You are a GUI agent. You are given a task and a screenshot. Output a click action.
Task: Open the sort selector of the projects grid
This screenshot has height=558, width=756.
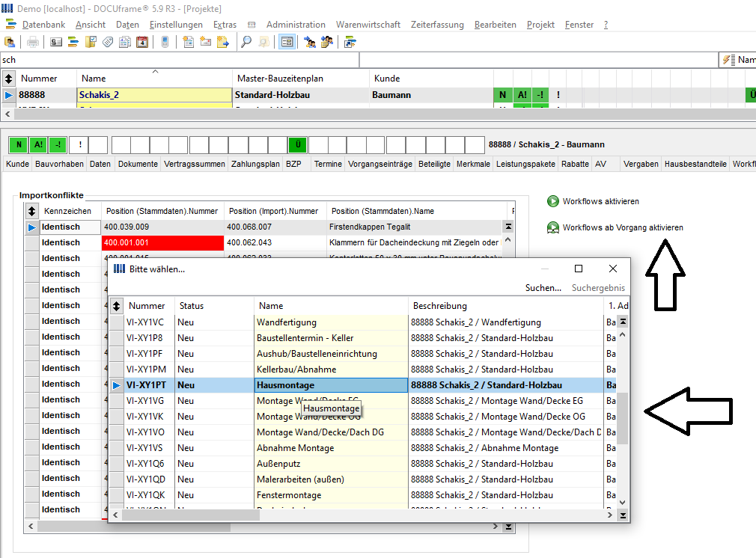(x=9, y=78)
